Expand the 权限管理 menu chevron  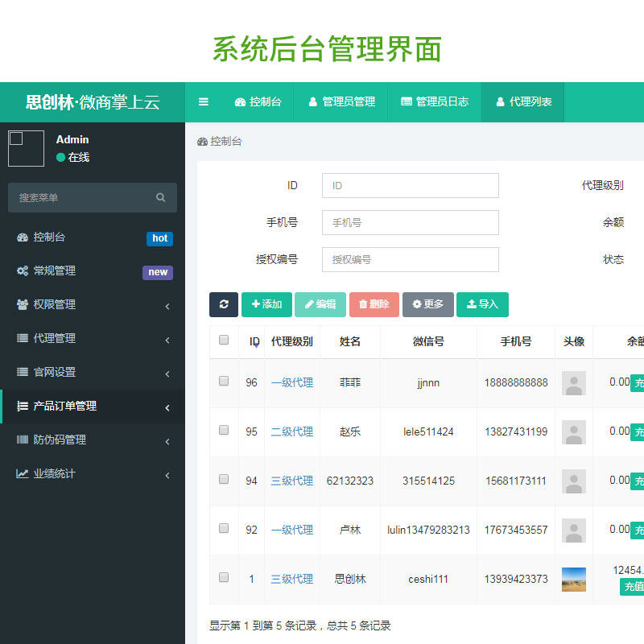pyautogui.click(x=167, y=306)
